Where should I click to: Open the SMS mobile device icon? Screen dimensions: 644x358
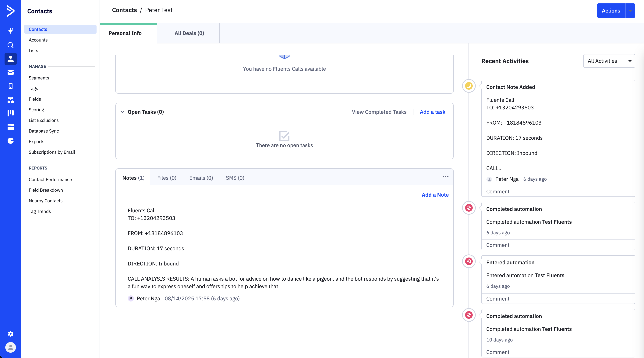(10, 86)
